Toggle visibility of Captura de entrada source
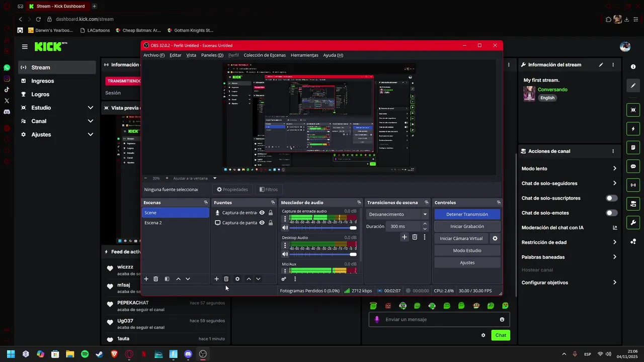Screen dimensions: 644x362 pyautogui.click(x=262, y=213)
